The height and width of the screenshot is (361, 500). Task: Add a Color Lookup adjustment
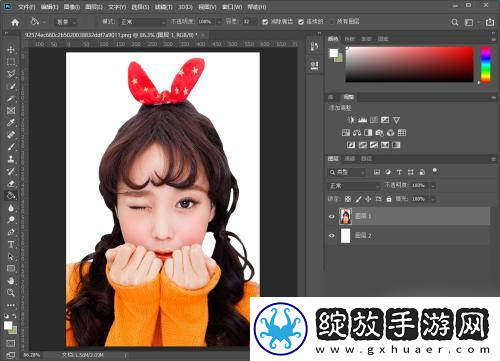pyautogui.click(x=402, y=133)
